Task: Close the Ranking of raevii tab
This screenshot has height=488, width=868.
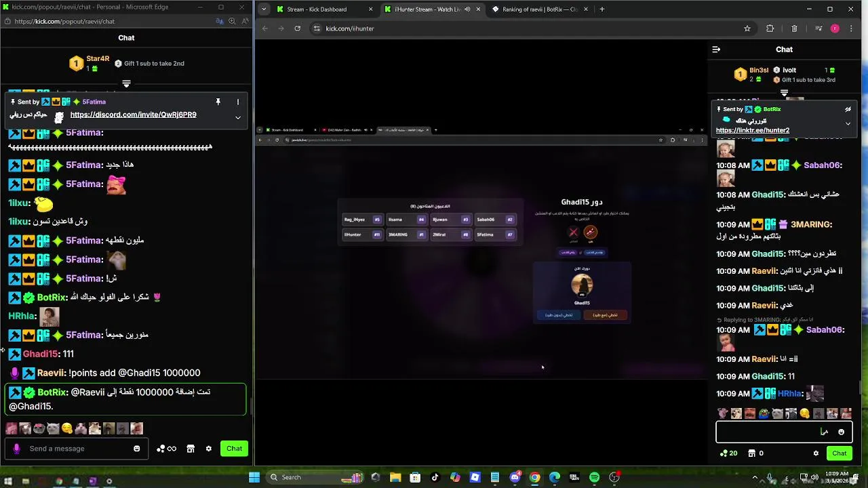Action: pyautogui.click(x=585, y=9)
